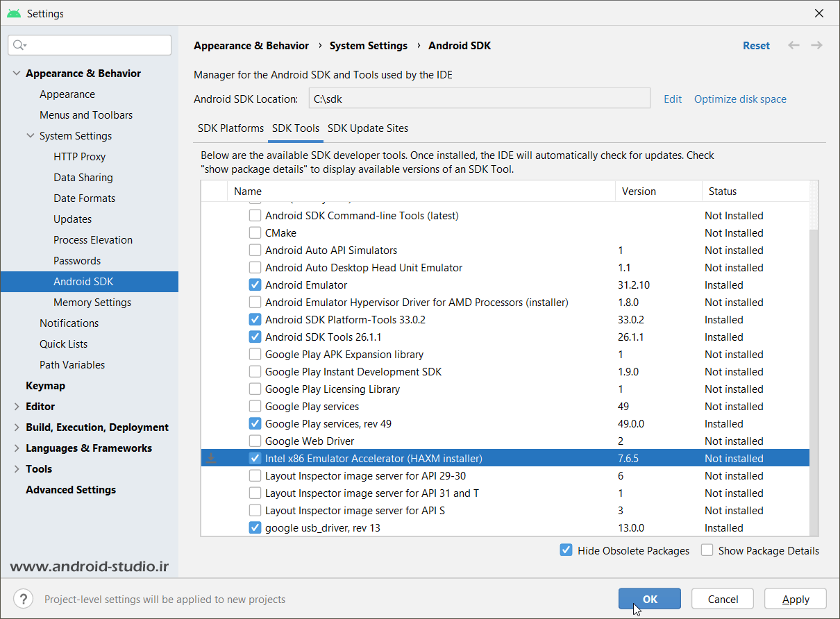The image size is (840, 619).
Task: Click Optimize disk space link
Action: (x=740, y=99)
